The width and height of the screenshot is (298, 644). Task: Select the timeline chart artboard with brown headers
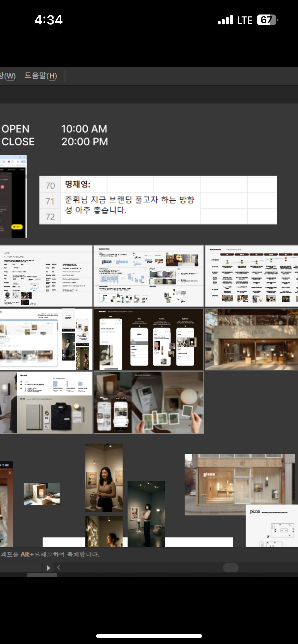(x=252, y=276)
